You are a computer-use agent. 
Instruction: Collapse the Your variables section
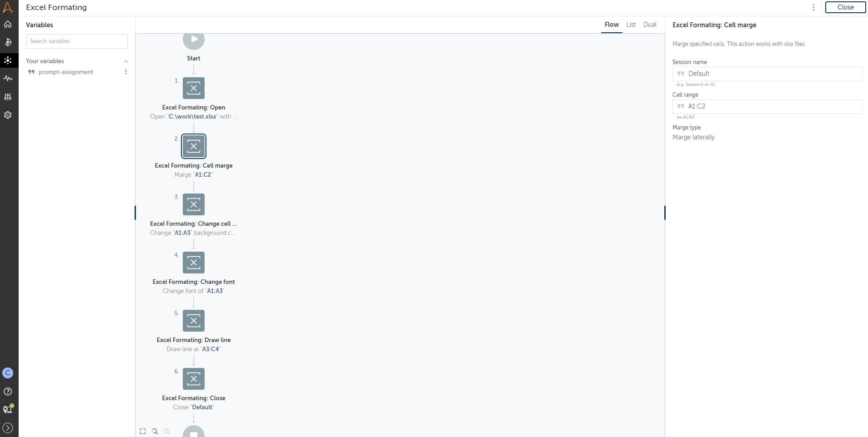click(126, 61)
